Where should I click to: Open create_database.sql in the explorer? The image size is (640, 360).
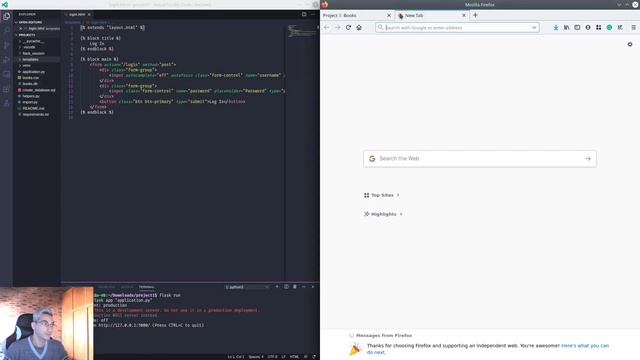point(39,90)
